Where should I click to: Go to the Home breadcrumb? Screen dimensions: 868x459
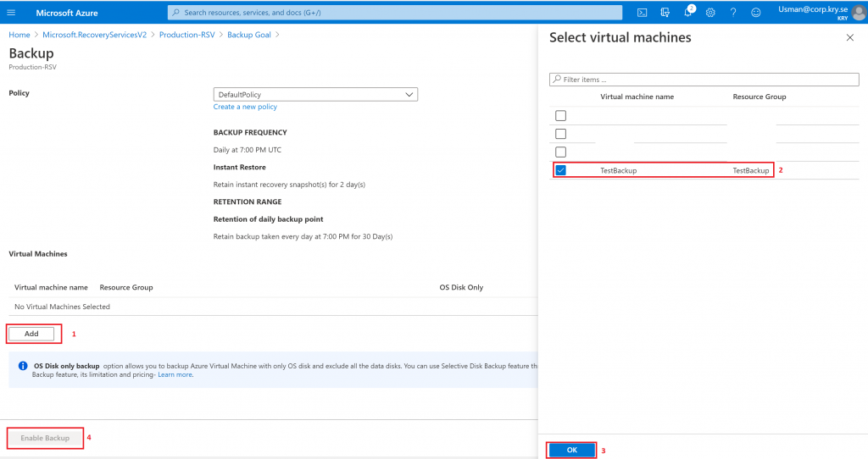click(x=19, y=34)
